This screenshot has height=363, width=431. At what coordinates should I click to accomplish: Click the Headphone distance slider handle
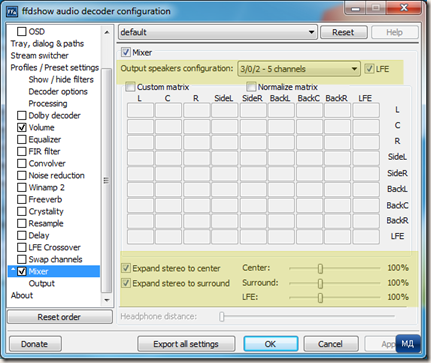click(x=222, y=317)
